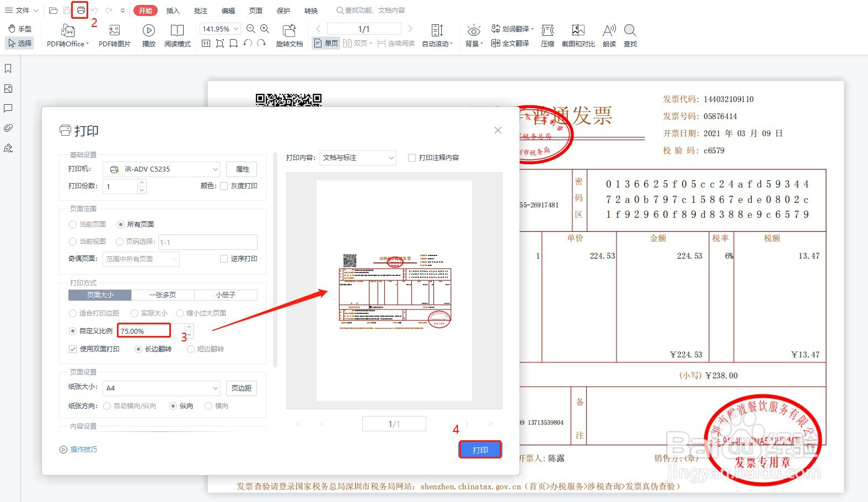Undo the last action via the toolbar arrow
Screen dimensions: 868x502
click(x=94, y=10)
